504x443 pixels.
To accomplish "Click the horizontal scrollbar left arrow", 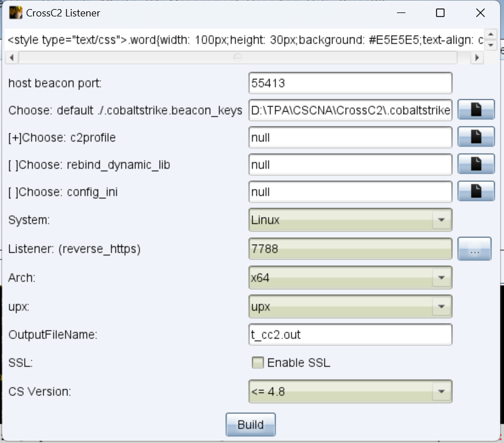I will pyautogui.click(x=12, y=58).
